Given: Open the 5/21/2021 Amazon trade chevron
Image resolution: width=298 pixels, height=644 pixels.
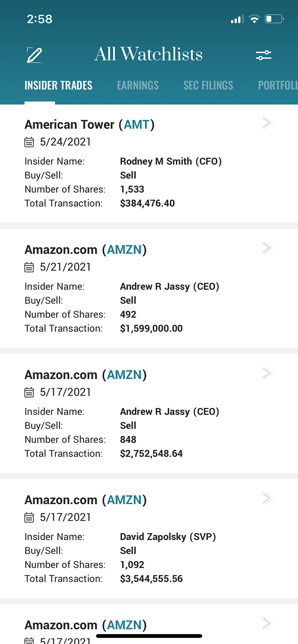Looking at the screenshot, I should [x=267, y=248].
